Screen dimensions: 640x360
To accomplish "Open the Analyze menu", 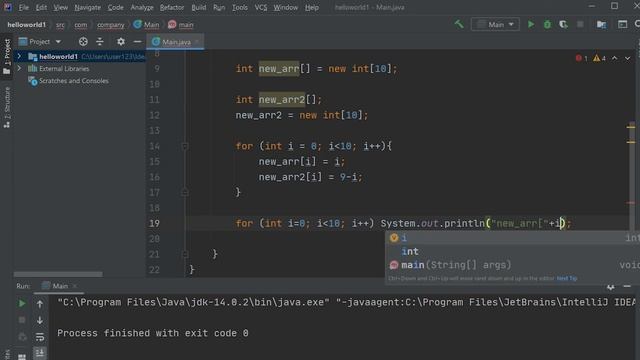I will tap(142, 7).
